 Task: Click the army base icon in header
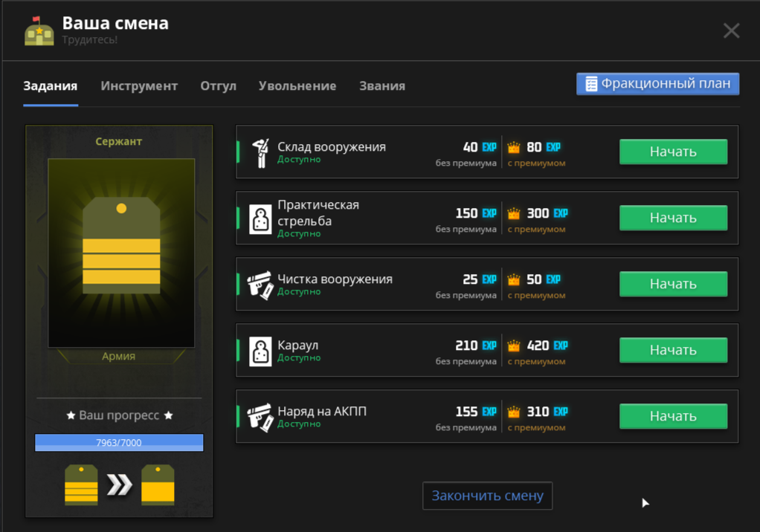39,31
